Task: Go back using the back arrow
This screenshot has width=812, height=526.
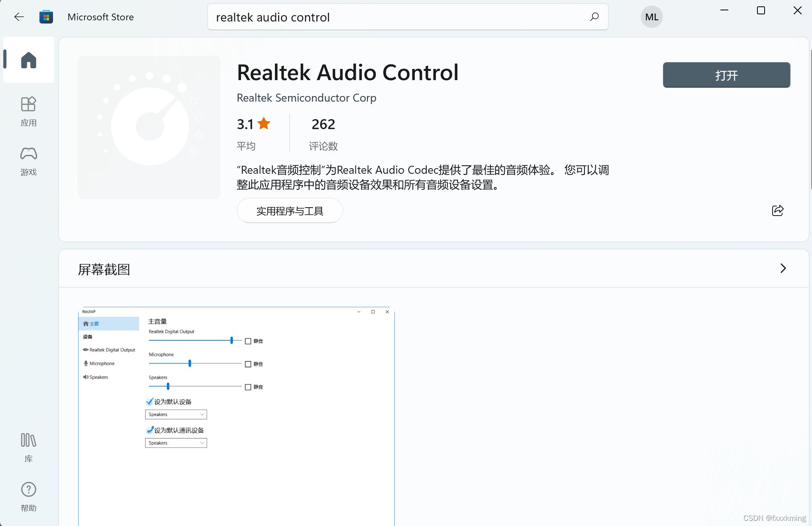Action: 19,17
